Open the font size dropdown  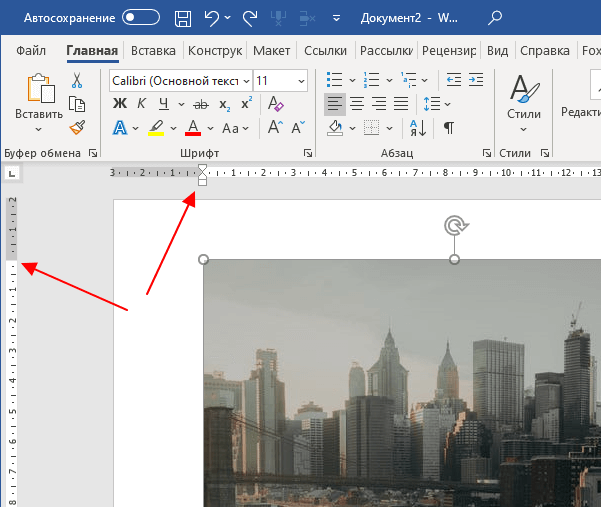(x=301, y=80)
